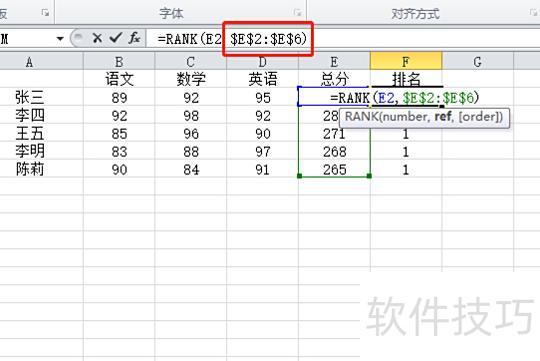Screen dimensions: 540x361
Task: Click 王五's 语文 score 85
Action: pyautogui.click(x=119, y=133)
